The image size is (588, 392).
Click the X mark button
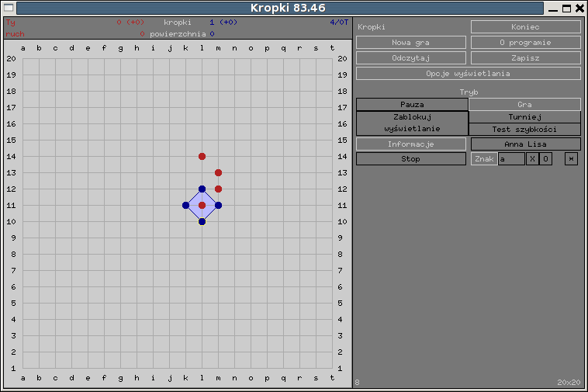[x=531, y=159]
